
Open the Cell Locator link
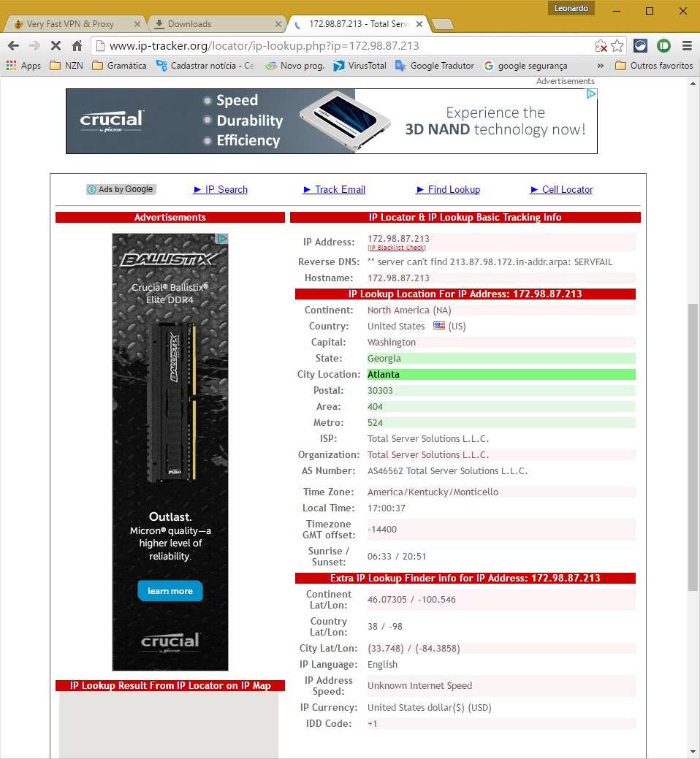[x=562, y=189]
